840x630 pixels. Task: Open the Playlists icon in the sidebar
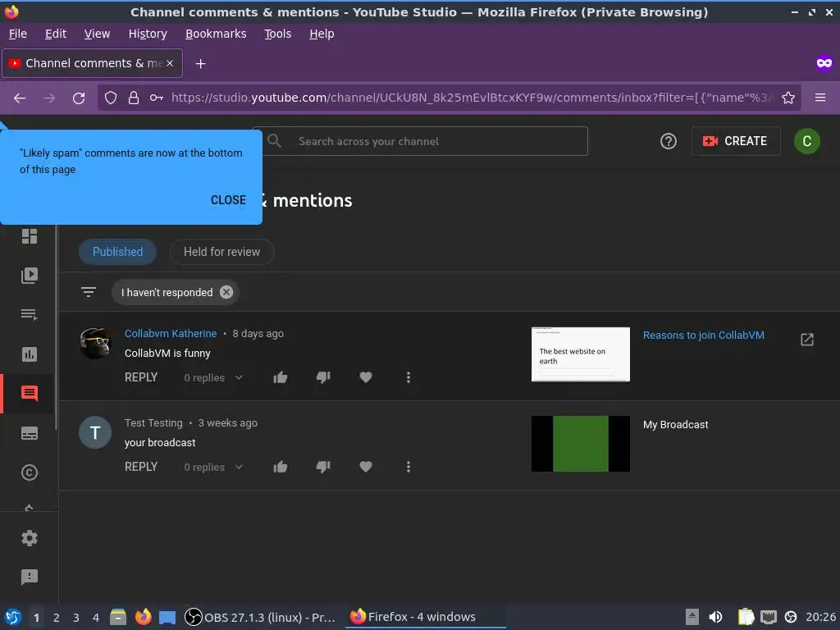30,314
